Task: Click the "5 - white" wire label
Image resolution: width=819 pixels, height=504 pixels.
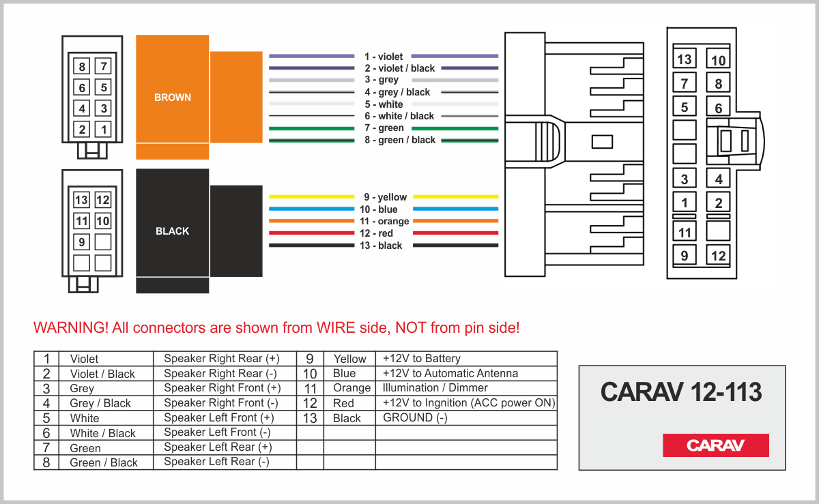Action: click(384, 104)
